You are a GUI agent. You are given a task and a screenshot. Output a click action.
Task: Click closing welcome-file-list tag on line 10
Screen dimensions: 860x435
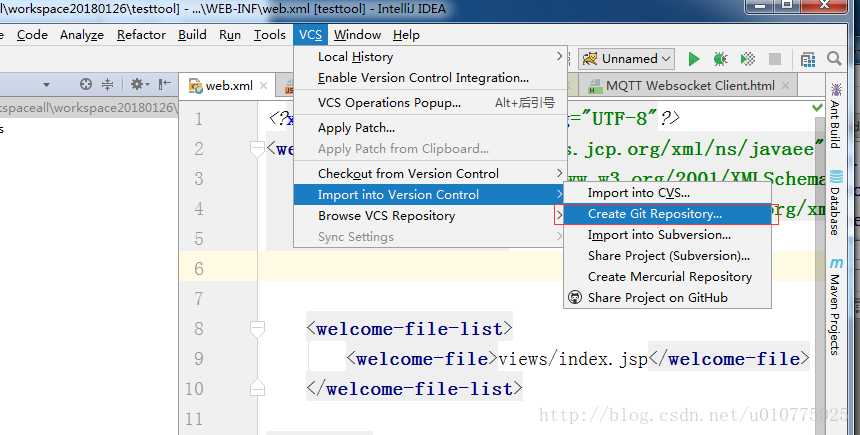(x=414, y=389)
